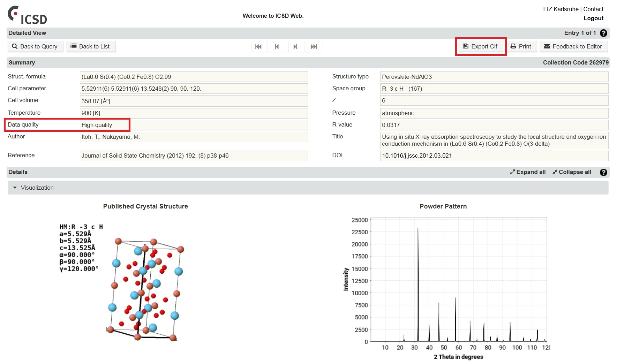Expand all detail sections
Screen dimensions: 617x364
tap(527, 172)
